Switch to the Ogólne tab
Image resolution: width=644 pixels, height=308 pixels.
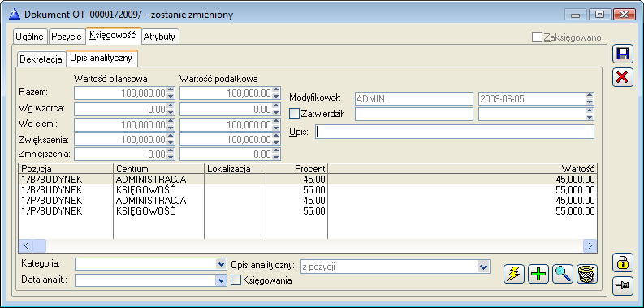29,37
